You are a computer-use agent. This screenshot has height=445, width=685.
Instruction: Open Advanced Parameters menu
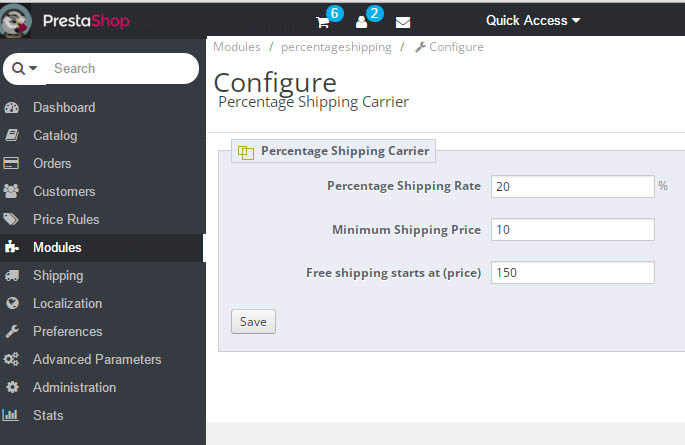click(96, 359)
